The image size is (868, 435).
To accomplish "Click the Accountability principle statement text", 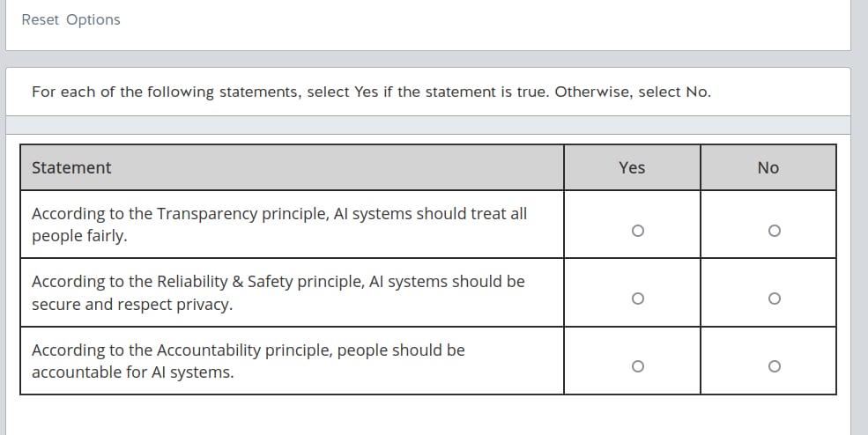I will 248,360.
